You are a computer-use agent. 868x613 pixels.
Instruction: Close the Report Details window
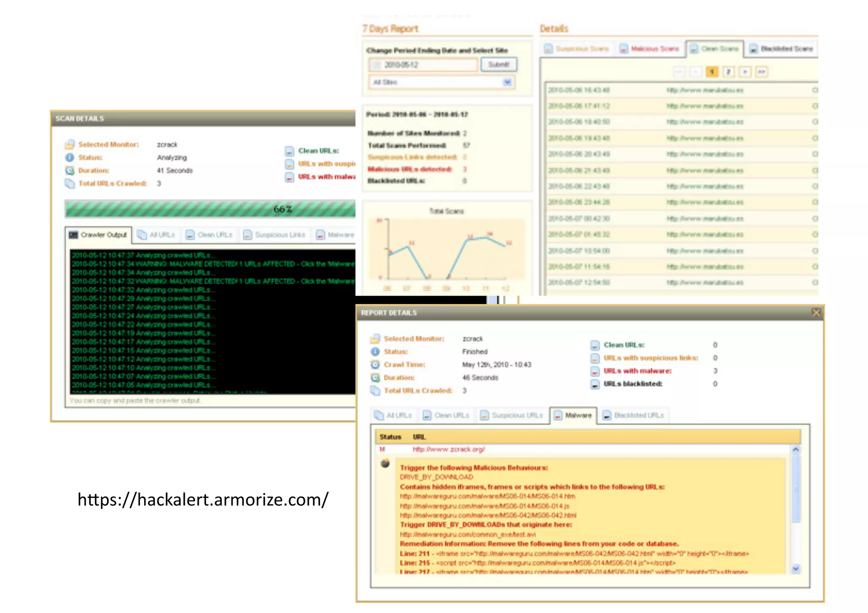816,313
